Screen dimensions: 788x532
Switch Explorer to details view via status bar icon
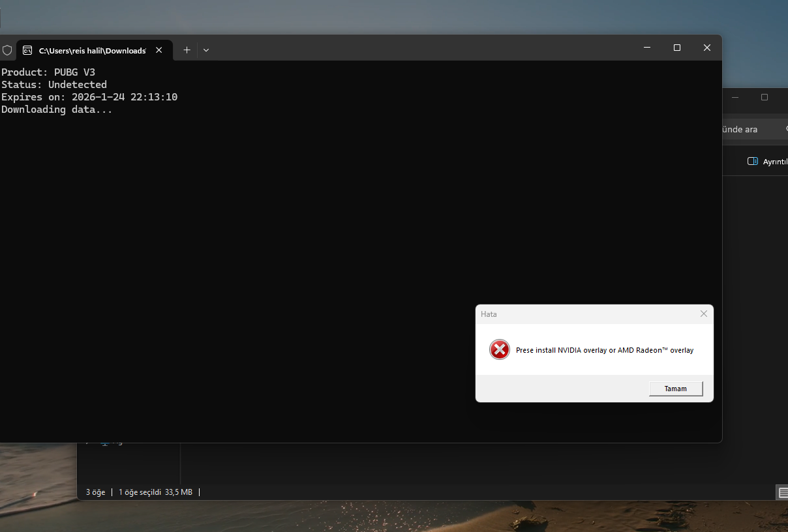click(781, 492)
